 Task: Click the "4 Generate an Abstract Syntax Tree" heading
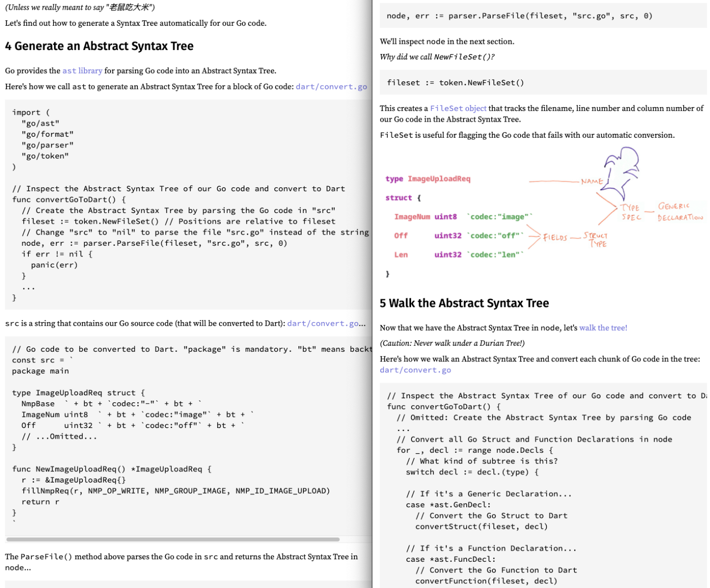click(x=99, y=46)
